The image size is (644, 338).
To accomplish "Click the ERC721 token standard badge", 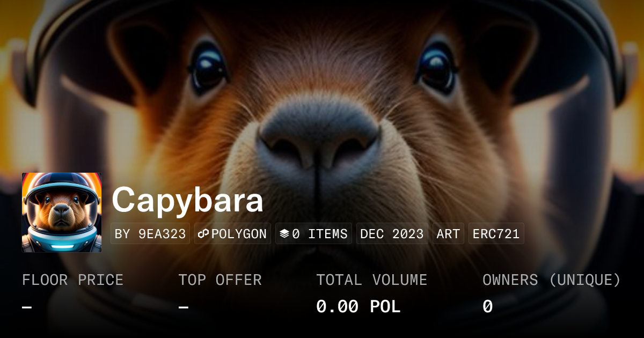I will [x=496, y=234].
